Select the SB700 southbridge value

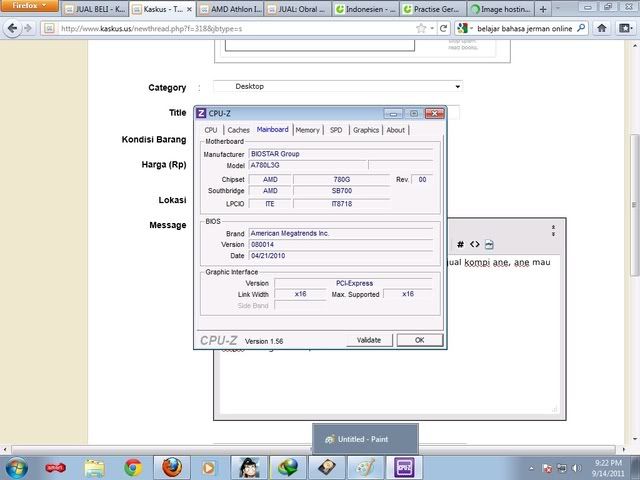tap(342, 191)
